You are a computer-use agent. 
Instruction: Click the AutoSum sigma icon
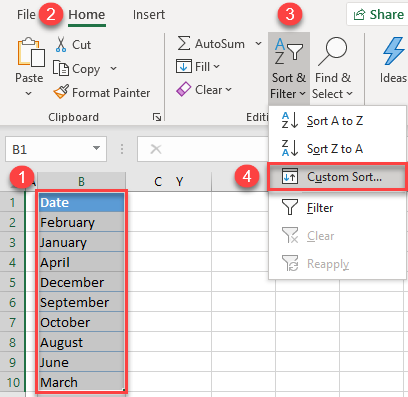[184, 44]
